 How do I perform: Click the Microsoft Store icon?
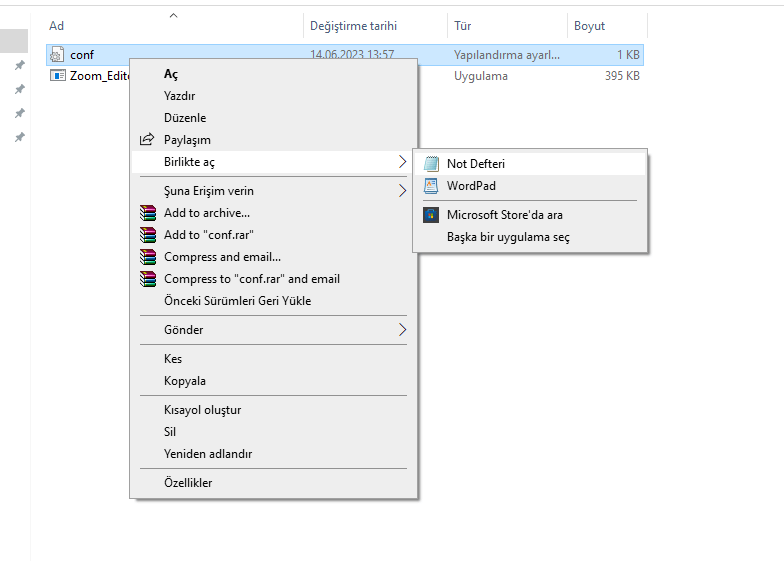coord(431,214)
